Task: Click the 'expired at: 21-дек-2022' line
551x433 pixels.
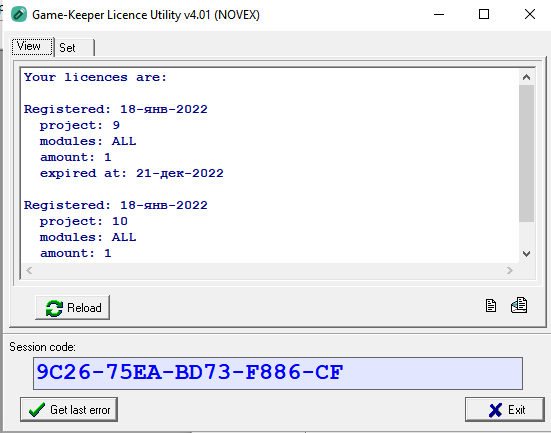Action: 132,173
